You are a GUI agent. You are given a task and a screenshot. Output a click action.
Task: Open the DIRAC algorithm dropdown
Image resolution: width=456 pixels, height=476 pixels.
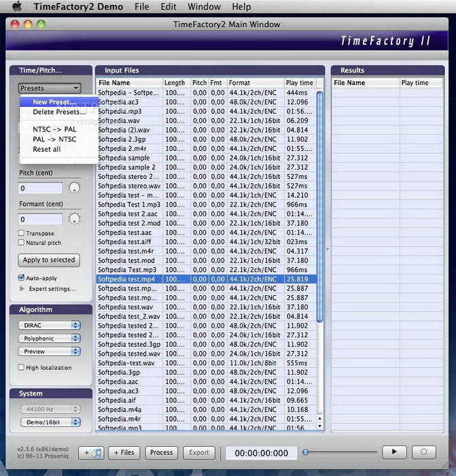(50, 325)
